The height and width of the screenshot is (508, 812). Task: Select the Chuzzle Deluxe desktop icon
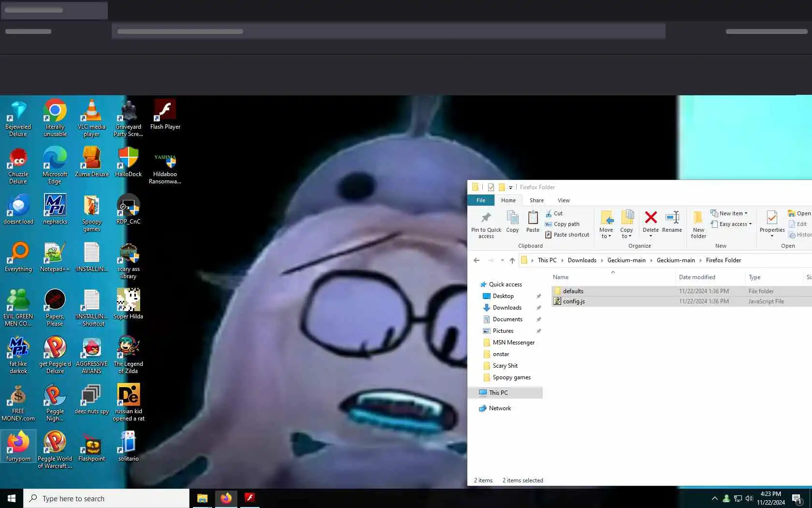18,166
